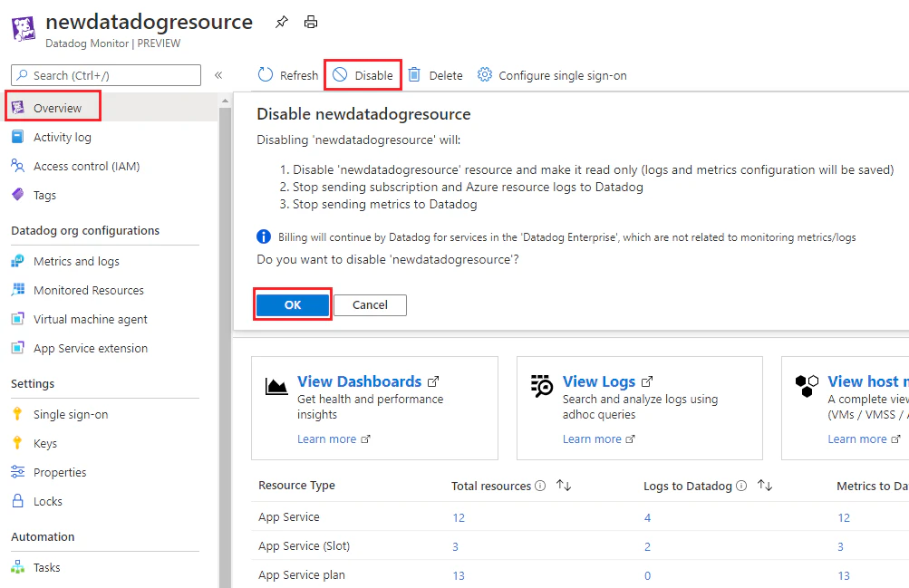Click the sidebar vertical scrollbar
The image size is (909, 588).
pos(225,348)
